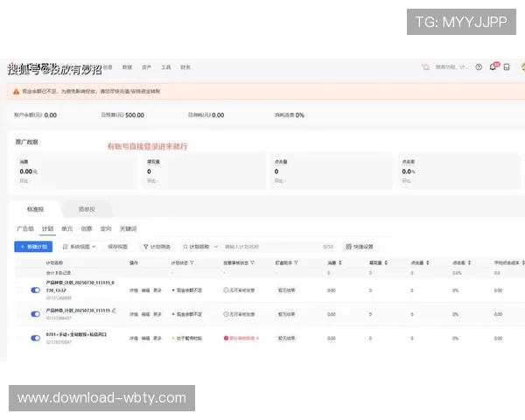This screenshot has height=420, width=525.
Task: Open the help question-mark icon
Action: point(479,67)
